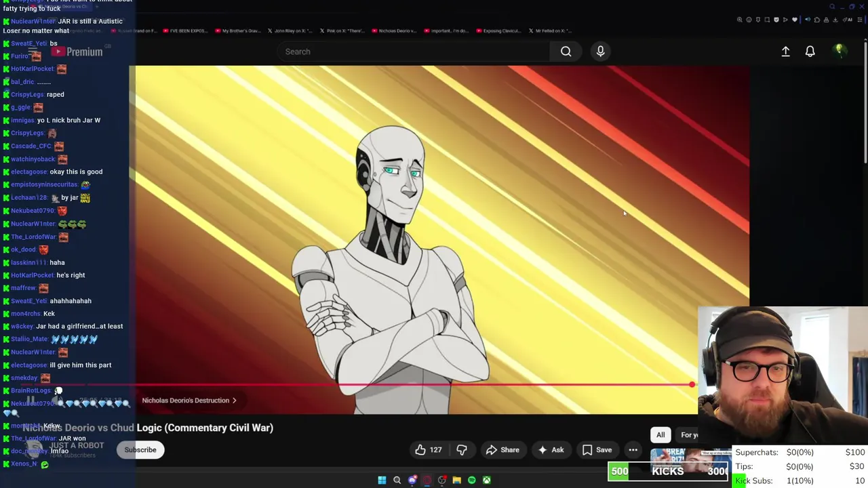Activate voice search microphone icon
This screenshot has width=868, height=488.
[x=600, y=52]
